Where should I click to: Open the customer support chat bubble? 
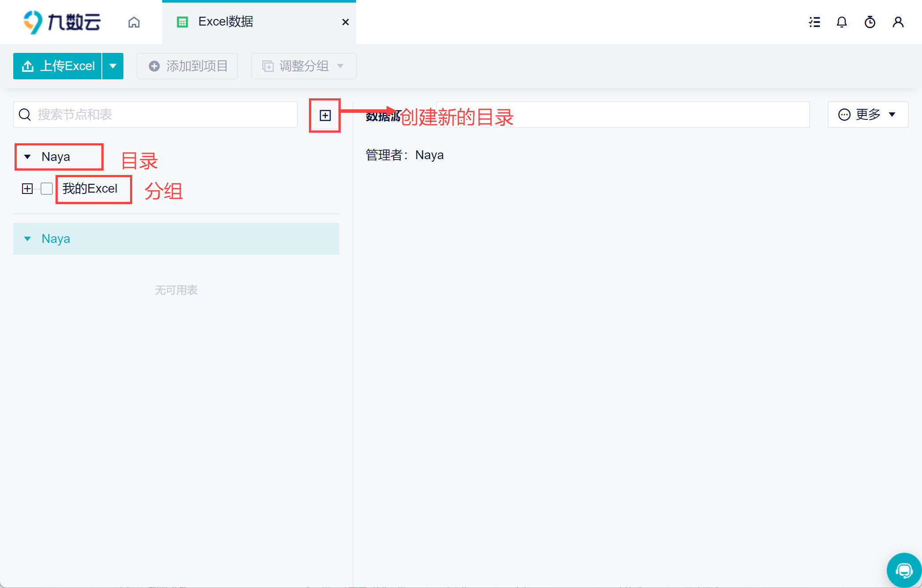pyautogui.click(x=903, y=571)
